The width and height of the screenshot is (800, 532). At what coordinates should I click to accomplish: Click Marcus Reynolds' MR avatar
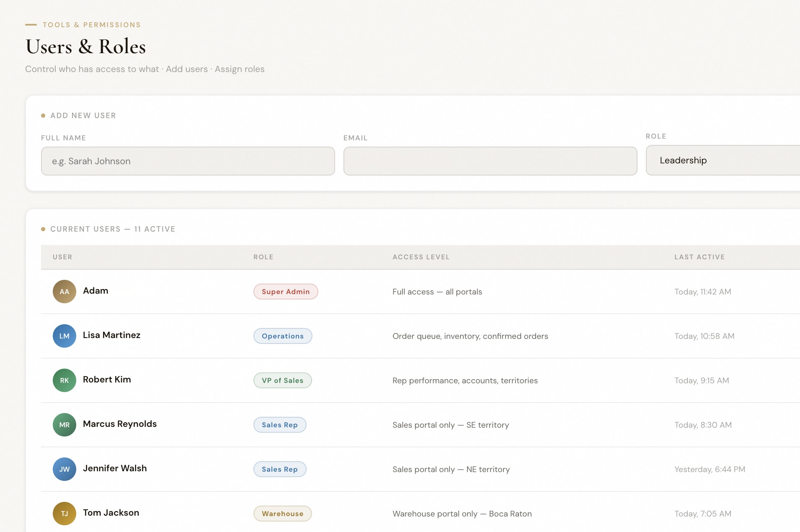(x=65, y=425)
